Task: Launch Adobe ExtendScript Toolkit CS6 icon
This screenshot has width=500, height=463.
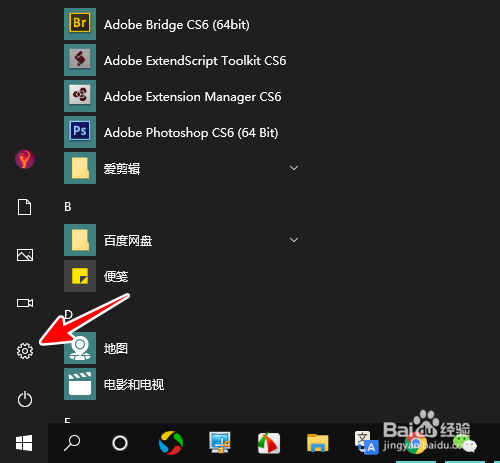Action: [x=80, y=60]
